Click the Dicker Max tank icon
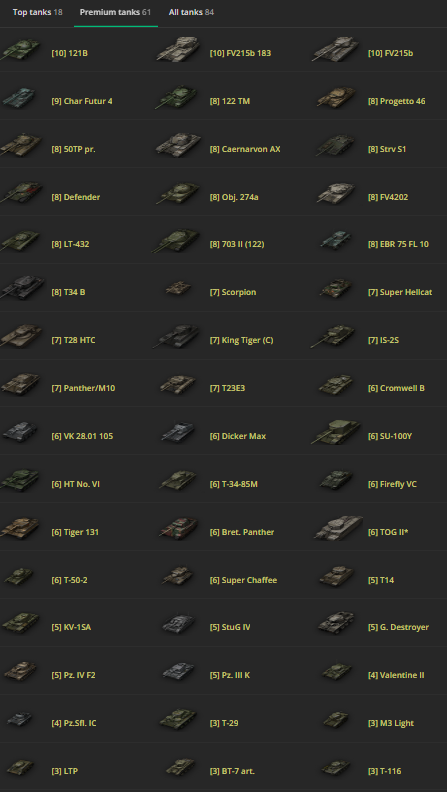Viewport: 447px width, 792px height. (x=178, y=432)
